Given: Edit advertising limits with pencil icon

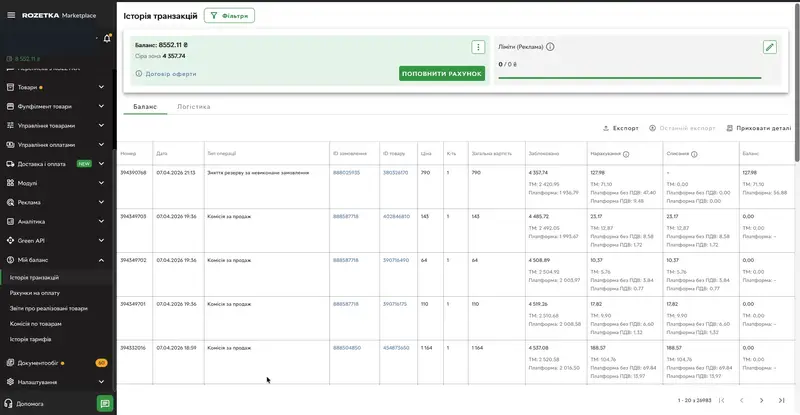Looking at the screenshot, I should [769, 47].
